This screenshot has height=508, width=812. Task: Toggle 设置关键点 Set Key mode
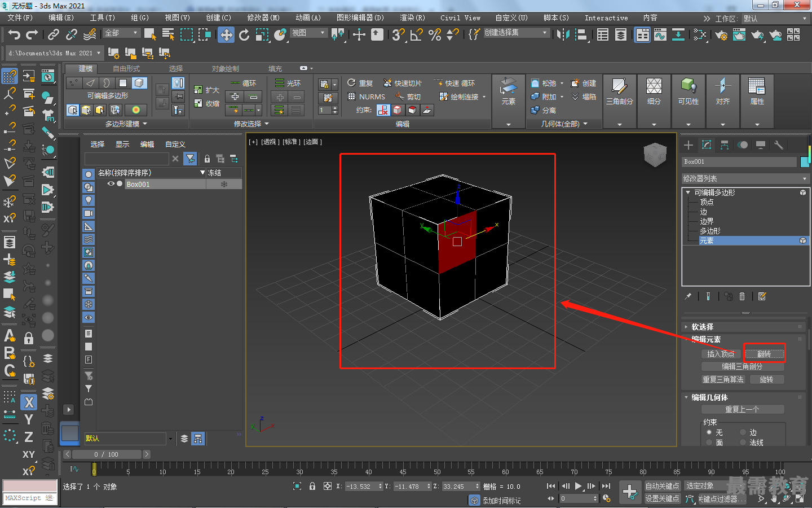tap(663, 498)
